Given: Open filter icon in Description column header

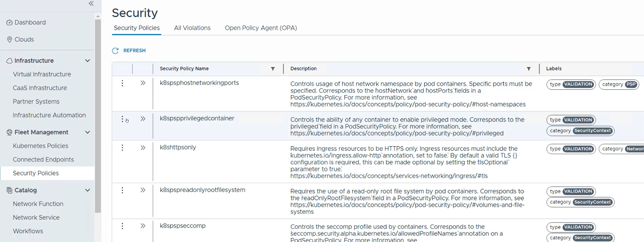Looking at the screenshot, I should (x=528, y=69).
